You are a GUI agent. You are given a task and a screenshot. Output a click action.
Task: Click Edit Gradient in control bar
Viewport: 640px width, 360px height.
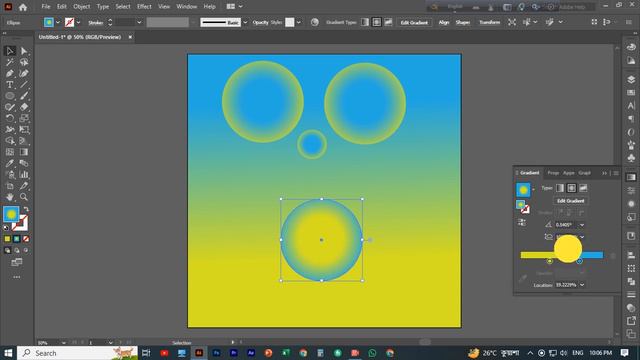pos(414,22)
